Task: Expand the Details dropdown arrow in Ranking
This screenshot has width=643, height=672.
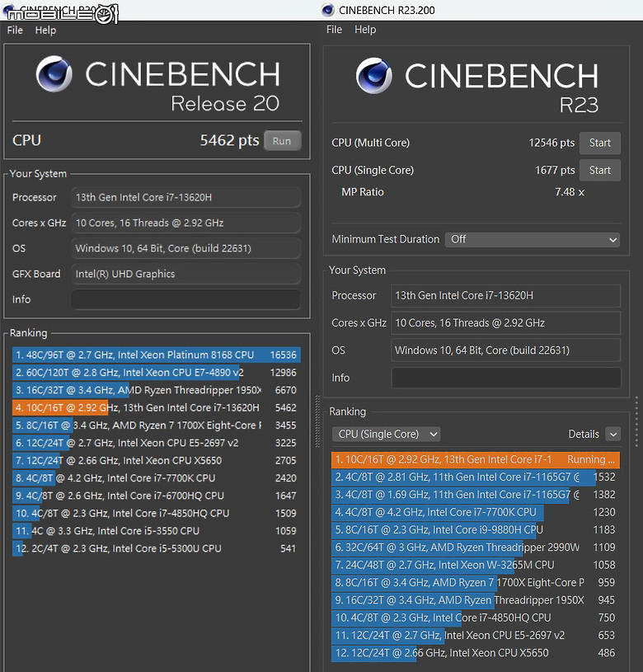Action: coord(613,435)
